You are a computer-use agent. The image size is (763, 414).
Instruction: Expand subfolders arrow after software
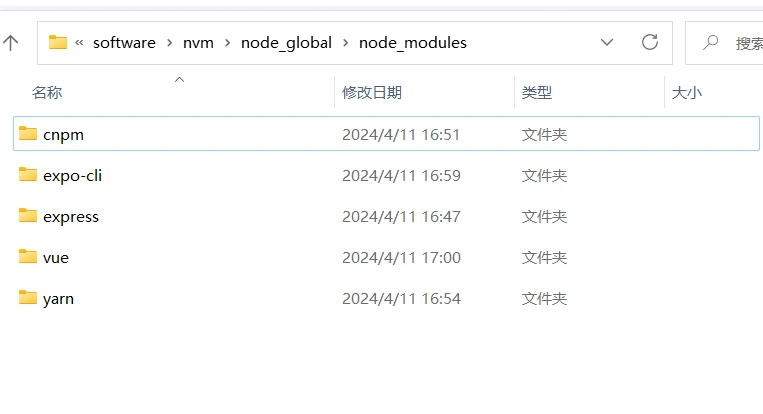pyautogui.click(x=169, y=43)
